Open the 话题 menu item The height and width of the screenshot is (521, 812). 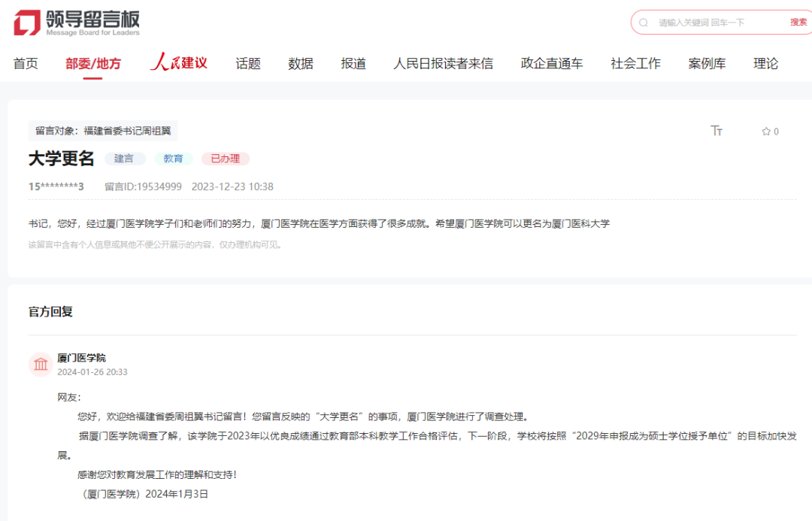pyautogui.click(x=248, y=63)
